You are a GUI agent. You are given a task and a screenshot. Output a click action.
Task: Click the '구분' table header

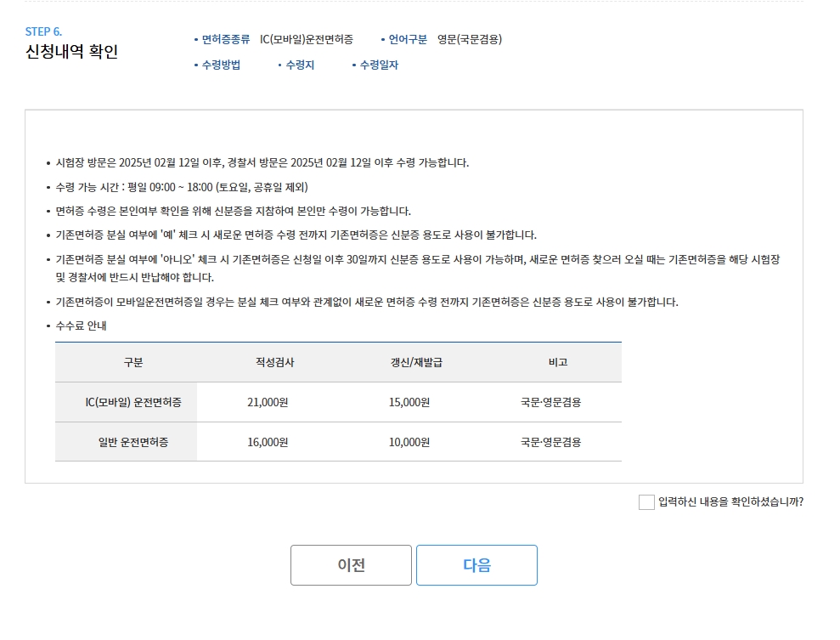133,362
